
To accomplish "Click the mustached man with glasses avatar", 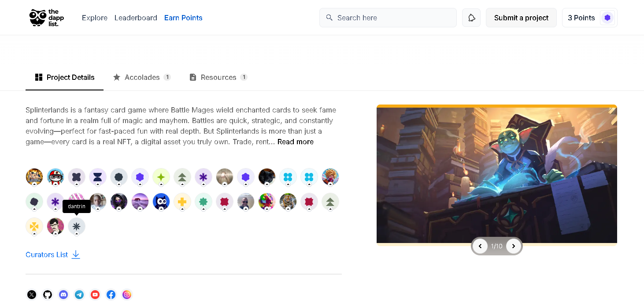I will [x=56, y=226].
